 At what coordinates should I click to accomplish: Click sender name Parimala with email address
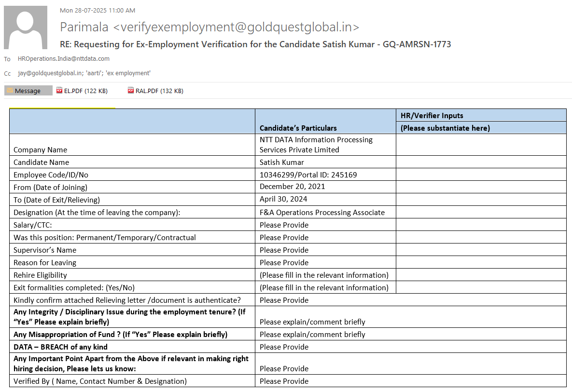pyautogui.click(x=209, y=27)
